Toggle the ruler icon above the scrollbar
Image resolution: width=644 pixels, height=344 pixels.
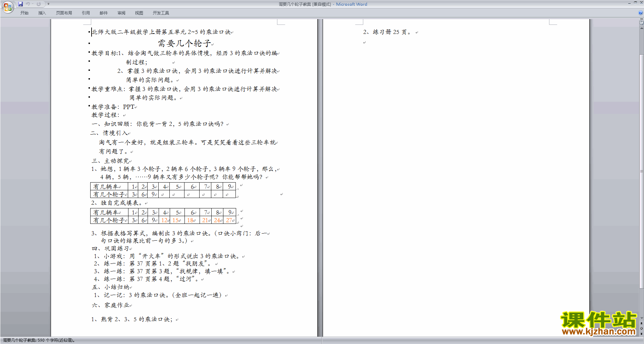[641, 23]
